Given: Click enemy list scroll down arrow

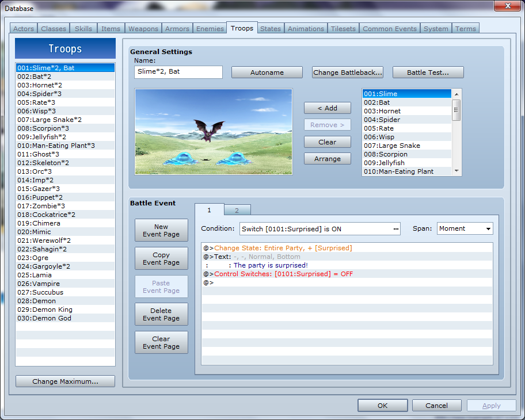Looking at the screenshot, I should tap(456, 171).
